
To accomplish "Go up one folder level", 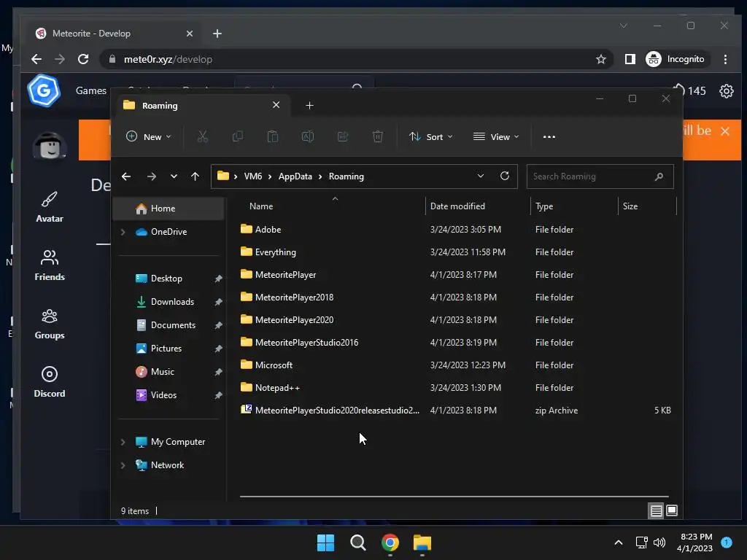I will pos(195,176).
